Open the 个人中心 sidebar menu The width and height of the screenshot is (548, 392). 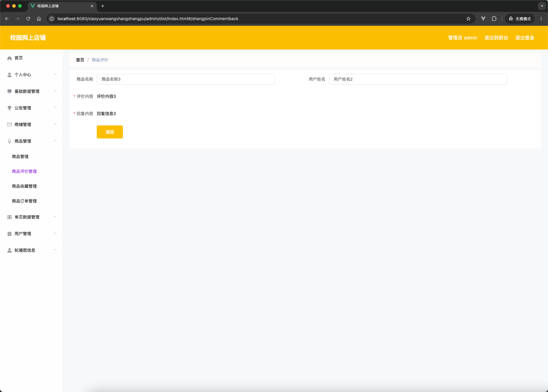point(31,75)
